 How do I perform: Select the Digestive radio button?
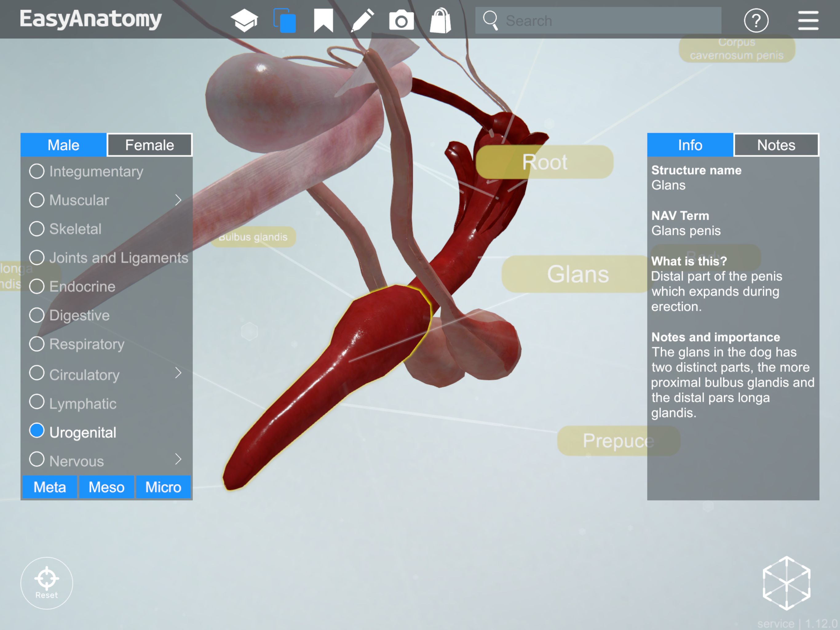coord(37,315)
